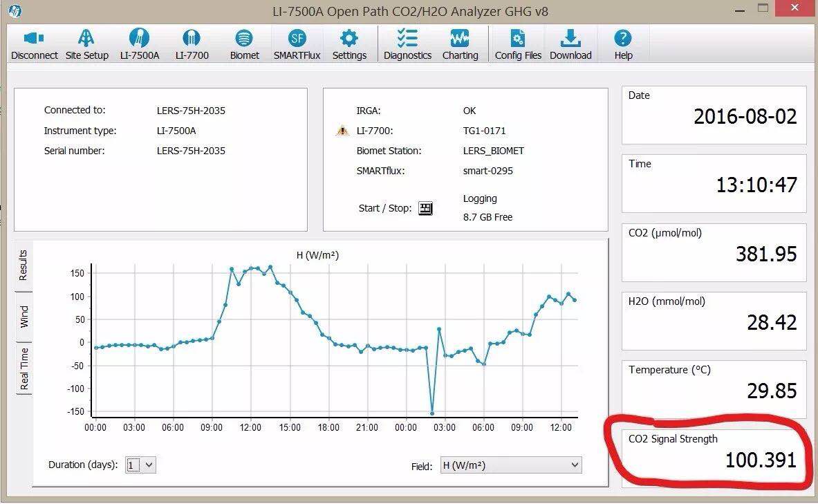Screen dimensions: 818x504
Task: Click the Download toolbar icon
Action: pos(570,44)
